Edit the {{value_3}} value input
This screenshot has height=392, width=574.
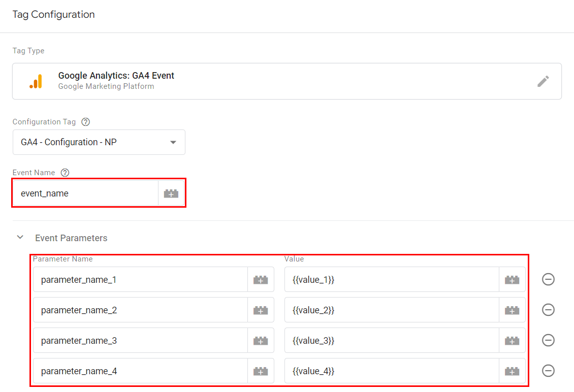[392, 340]
